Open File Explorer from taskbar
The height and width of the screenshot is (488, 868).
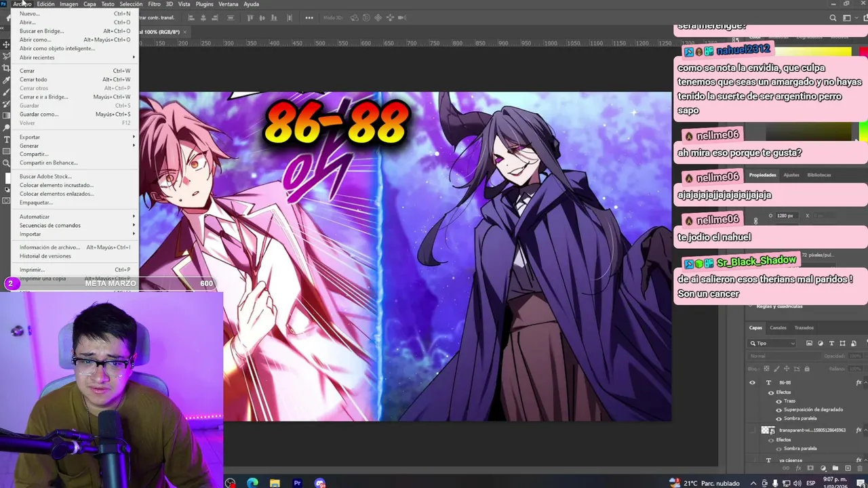(x=275, y=483)
